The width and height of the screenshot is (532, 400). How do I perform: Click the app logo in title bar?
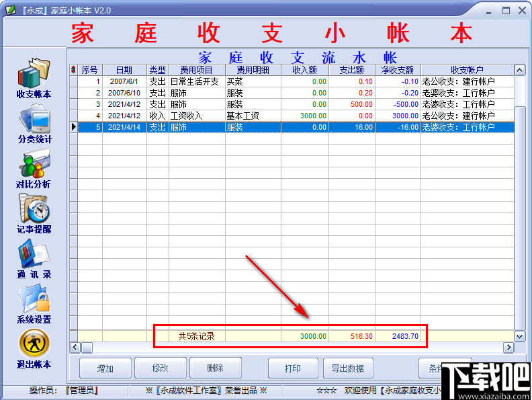tap(11, 10)
